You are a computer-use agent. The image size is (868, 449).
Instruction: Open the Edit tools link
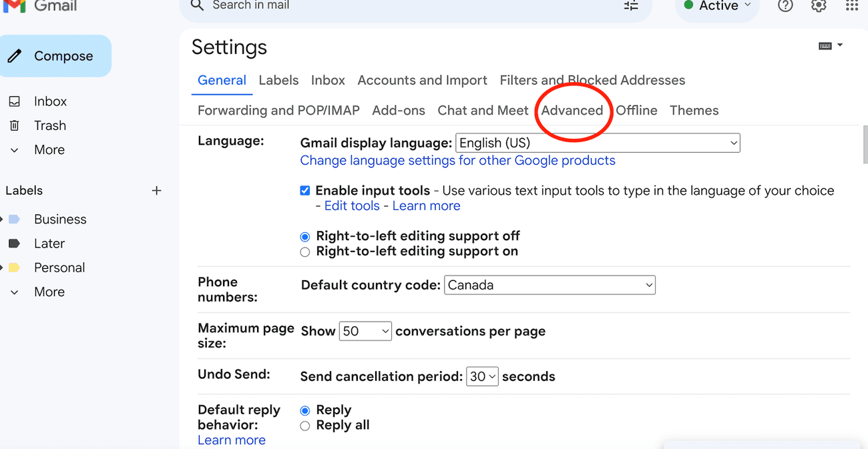352,205
